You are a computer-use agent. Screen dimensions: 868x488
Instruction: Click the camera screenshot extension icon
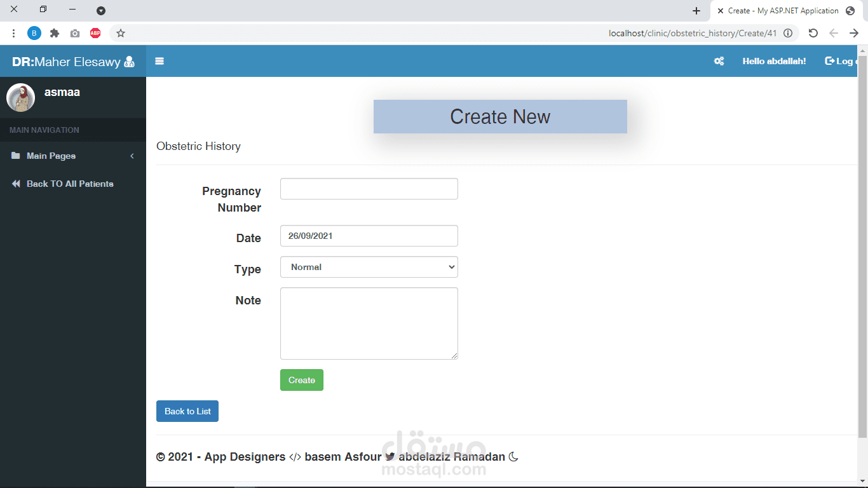[x=75, y=33]
